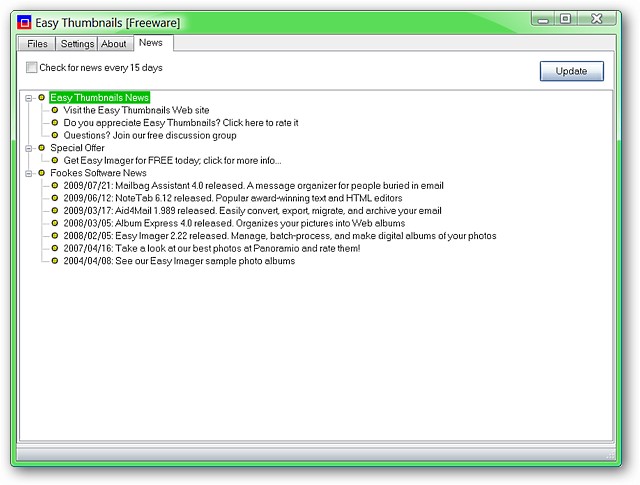Click the window resize grip corner

tap(611, 455)
